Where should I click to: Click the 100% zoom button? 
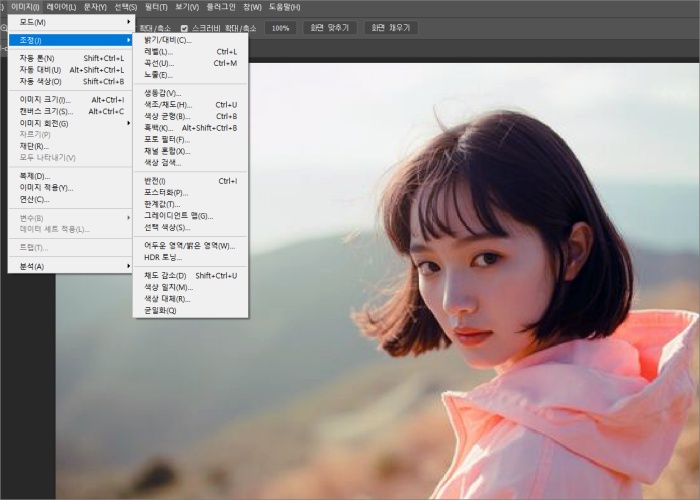pos(281,28)
